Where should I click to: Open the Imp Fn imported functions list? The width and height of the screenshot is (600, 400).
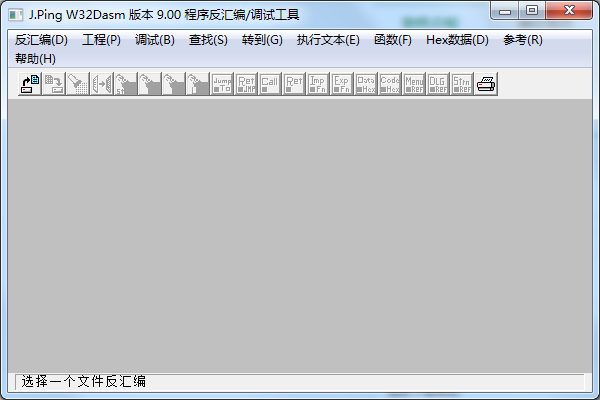click(318, 83)
